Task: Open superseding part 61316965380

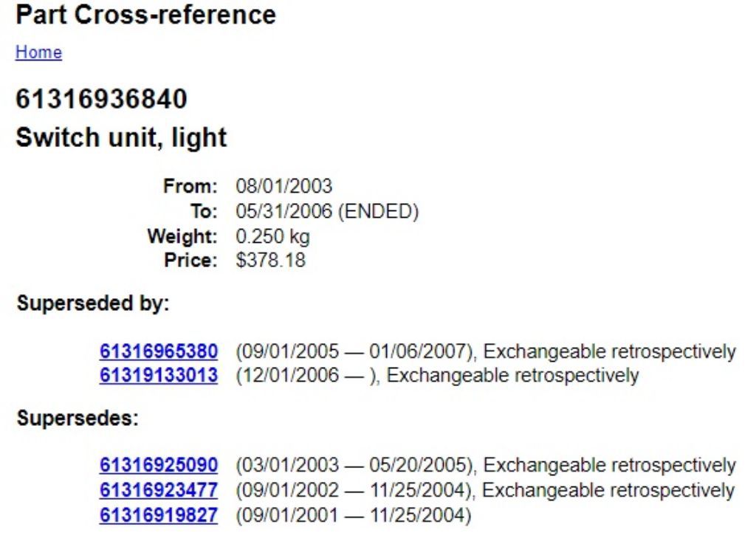Action: click(159, 351)
